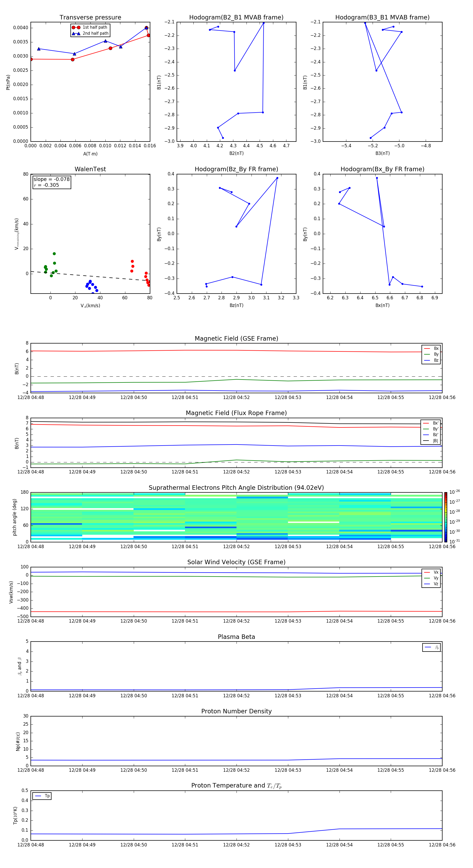Viewport: 473px width, 868px height.
Task: Click the 'Bx(nT)' x-axis label
Action: point(382,305)
